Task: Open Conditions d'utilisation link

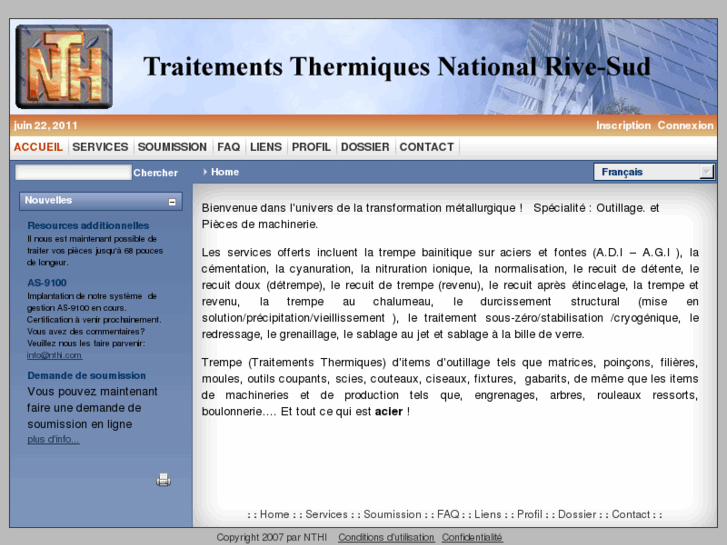Action: (386, 537)
